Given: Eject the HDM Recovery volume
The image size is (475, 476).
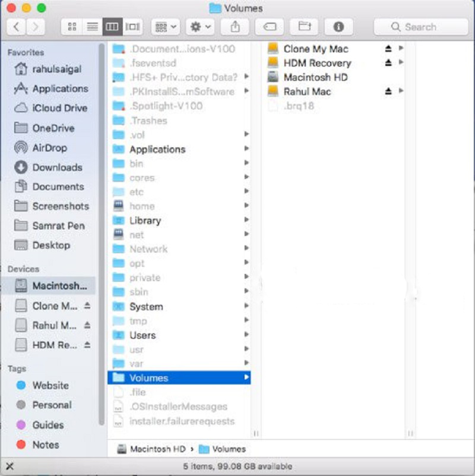Looking at the screenshot, I should [388, 63].
